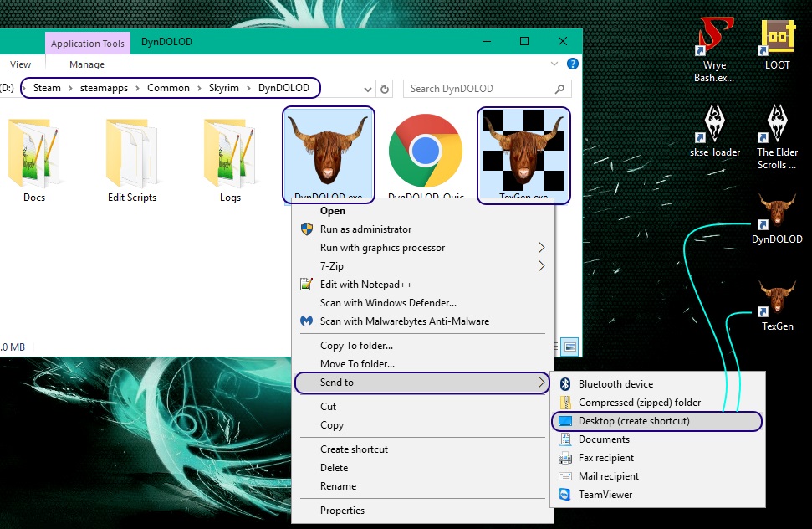812x529 pixels.
Task: Choose Scan with Malwarebytes Anti-Malware
Action: coord(422,321)
